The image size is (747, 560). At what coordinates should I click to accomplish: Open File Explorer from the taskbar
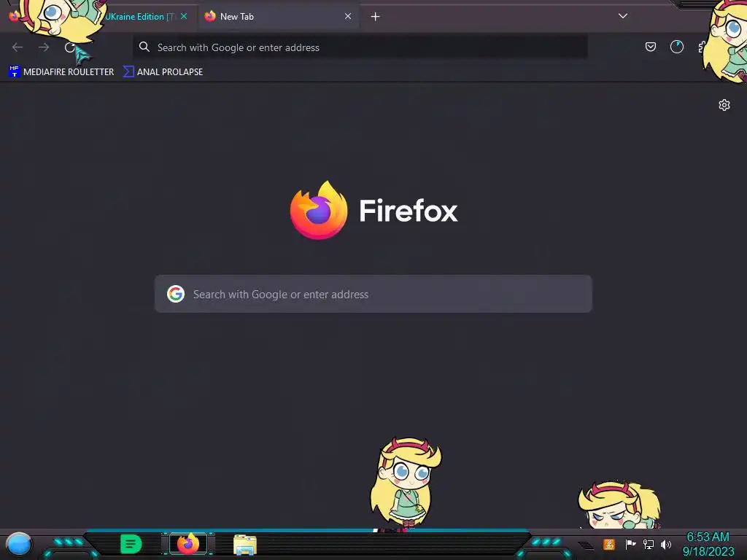(245, 545)
